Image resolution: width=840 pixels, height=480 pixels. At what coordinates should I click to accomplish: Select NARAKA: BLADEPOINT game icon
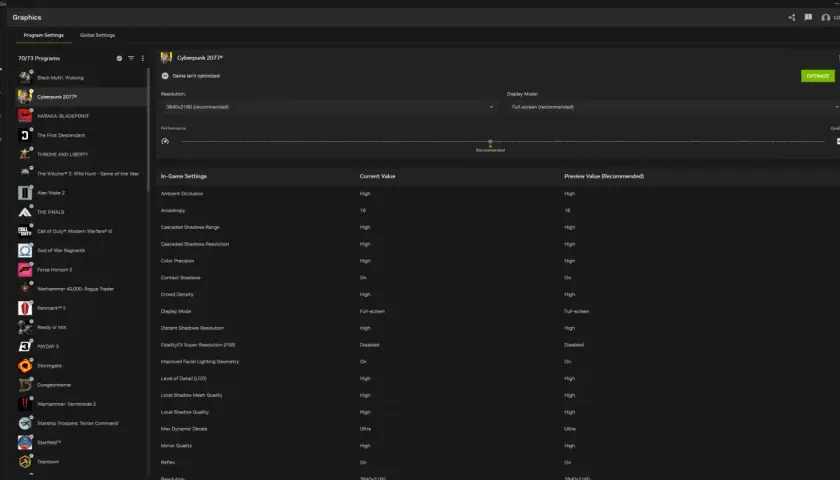25,116
